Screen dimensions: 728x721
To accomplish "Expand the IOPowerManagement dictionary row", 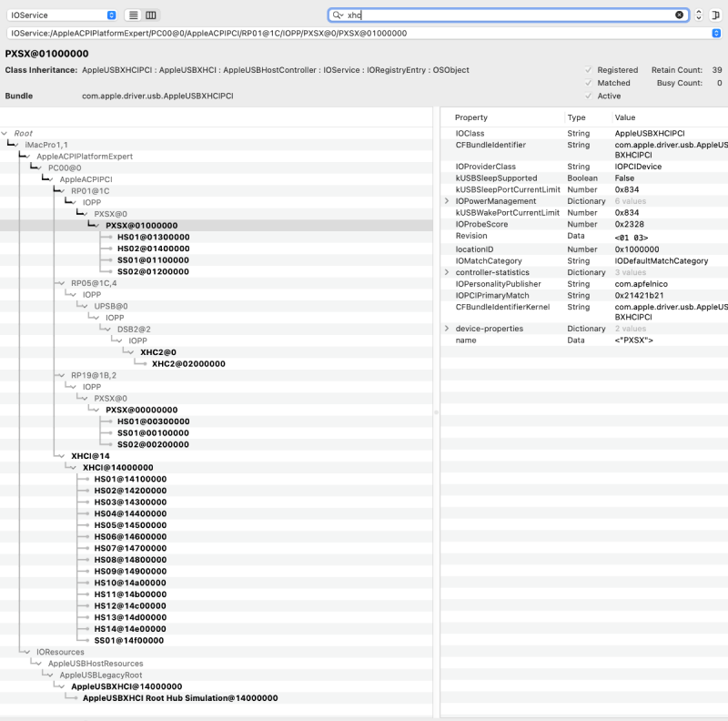I will click(447, 201).
